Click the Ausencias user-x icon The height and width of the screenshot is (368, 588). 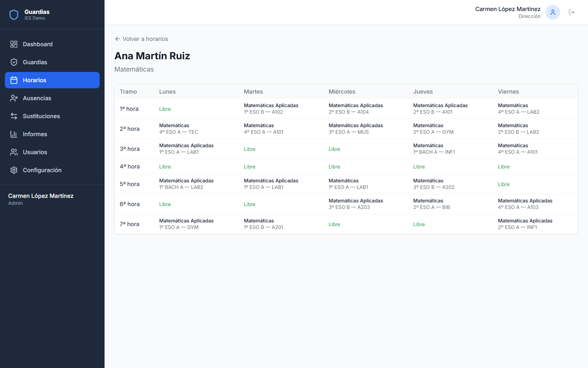pyautogui.click(x=14, y=98)
